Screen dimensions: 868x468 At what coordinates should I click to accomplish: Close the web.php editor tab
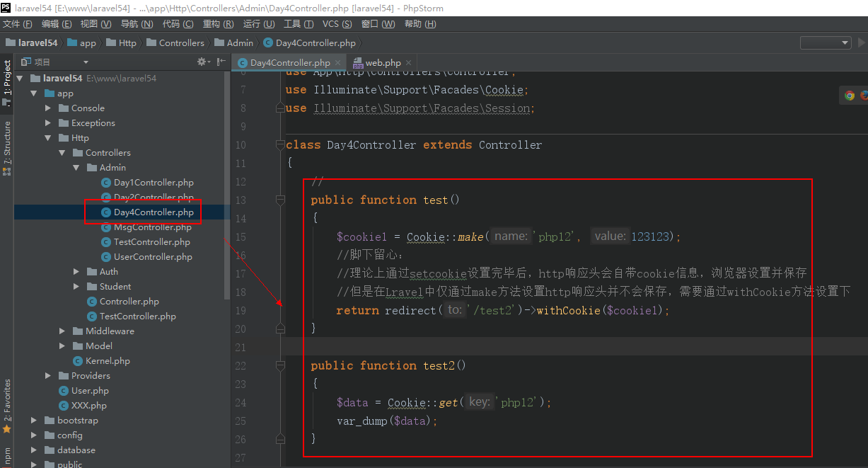coord(408,63)
